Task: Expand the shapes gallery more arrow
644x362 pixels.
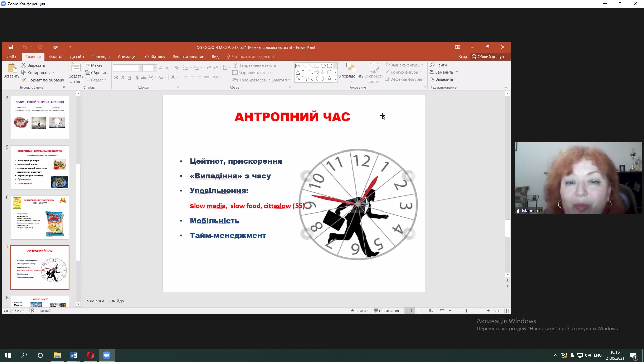Action: click(335, 79)
